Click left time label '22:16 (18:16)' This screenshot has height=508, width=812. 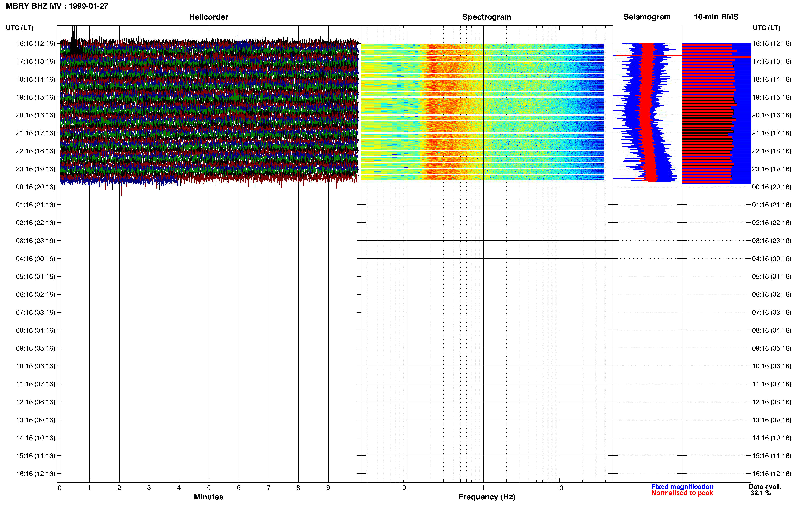pos(36,151)
